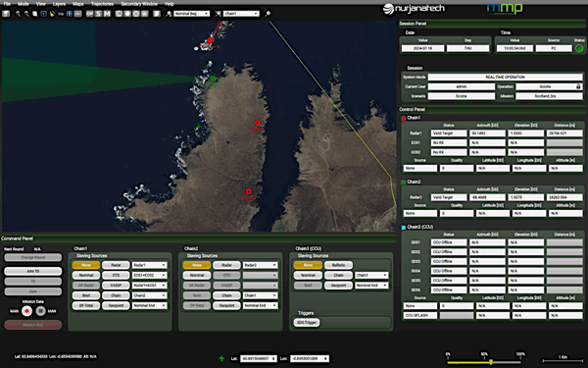This screenshot has width=588, height=368.
Task: Select Nominal slewing source for Chain2
Action: pos(197,275)
